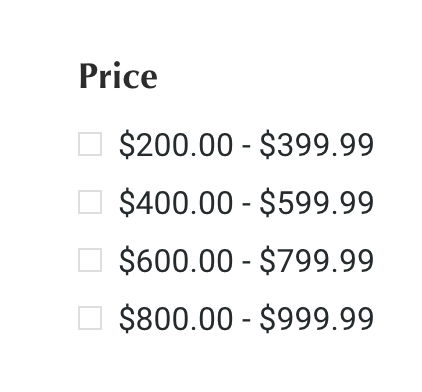Viewport: 422px width, 392px height.
Task: Select the price text ending in $399.99
Action: point(246,145)
